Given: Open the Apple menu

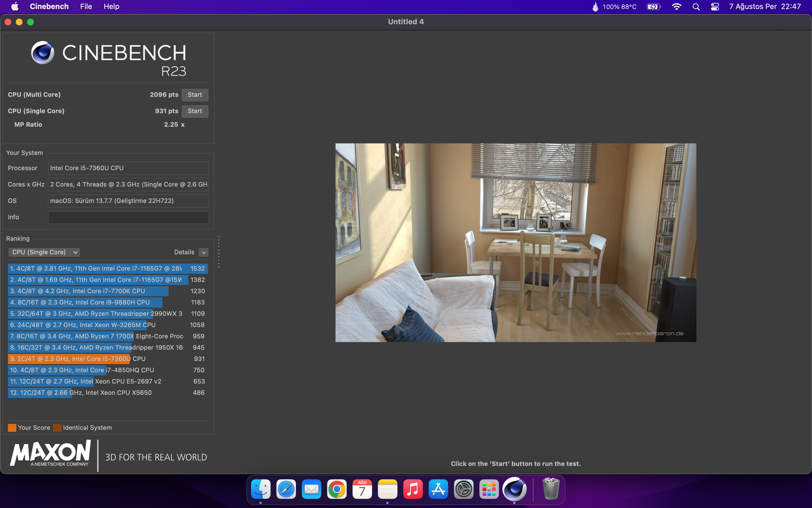Looking at the screenshot, I should pyautogui.click(x=15, y=6).
